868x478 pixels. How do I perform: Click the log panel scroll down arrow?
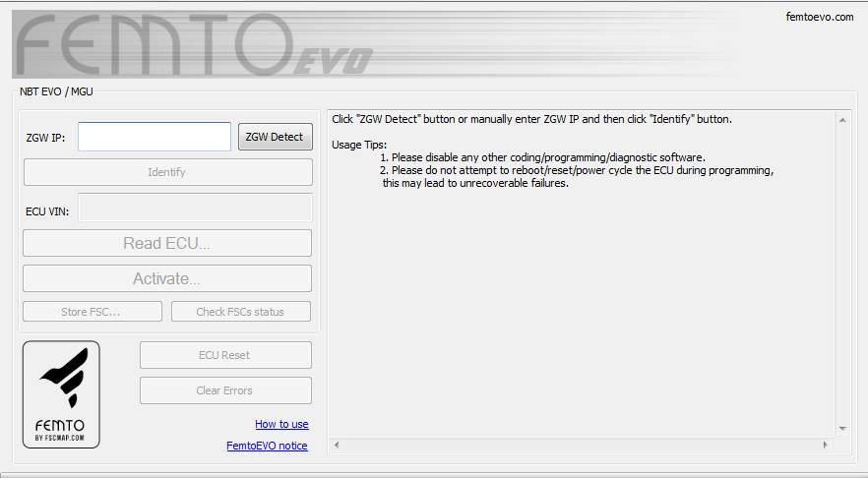tap(842, 428)
